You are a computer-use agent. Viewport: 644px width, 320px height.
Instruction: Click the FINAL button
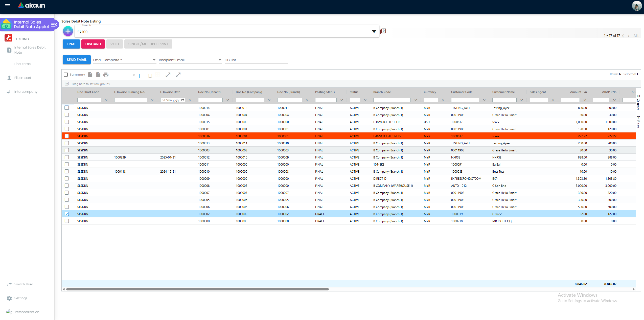click(x=71, y=44)
